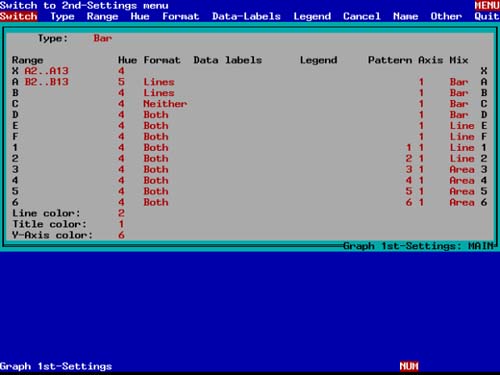Screen dimensions: 500x375
Task: Click the Format 'Lines' in row A
Action: [159, 82]
